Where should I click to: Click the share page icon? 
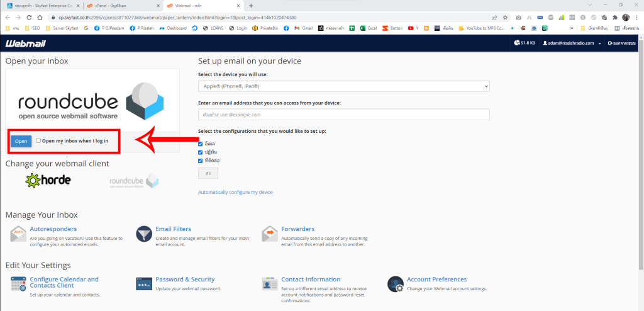(494, 18)
